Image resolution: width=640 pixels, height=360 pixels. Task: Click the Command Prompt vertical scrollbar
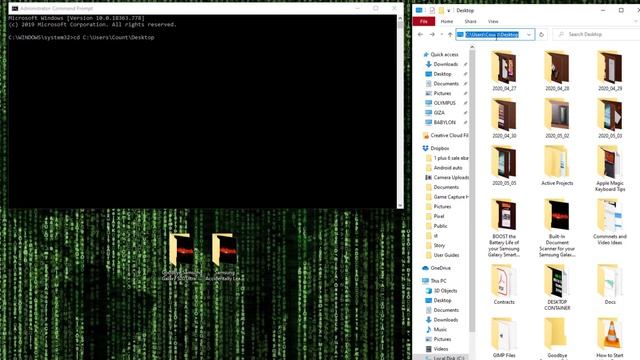click(400, 111)
